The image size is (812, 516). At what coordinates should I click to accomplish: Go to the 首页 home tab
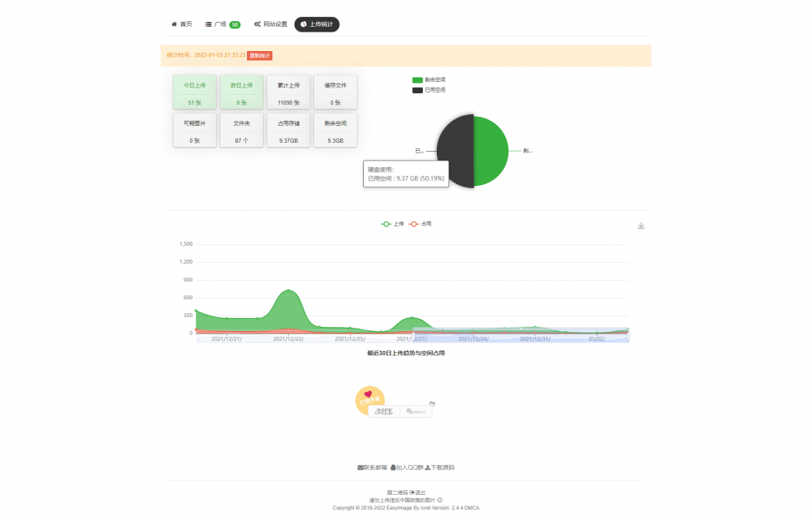tap(182, 24)
